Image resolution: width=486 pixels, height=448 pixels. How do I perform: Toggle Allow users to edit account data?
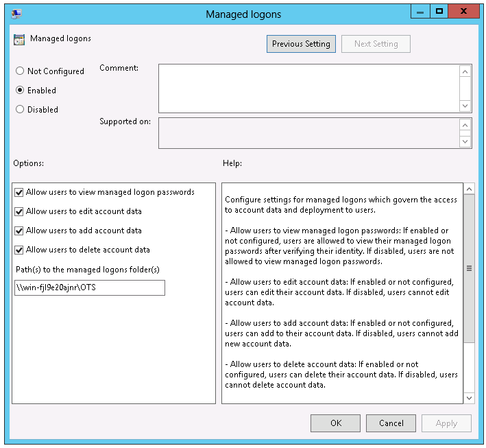pyautogui.click(x=19, y=212)
